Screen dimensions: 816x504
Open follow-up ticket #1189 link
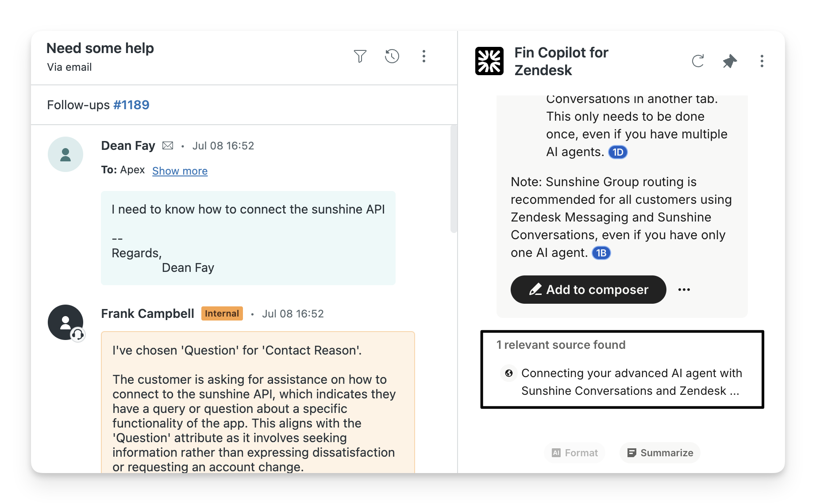[131, 105]
